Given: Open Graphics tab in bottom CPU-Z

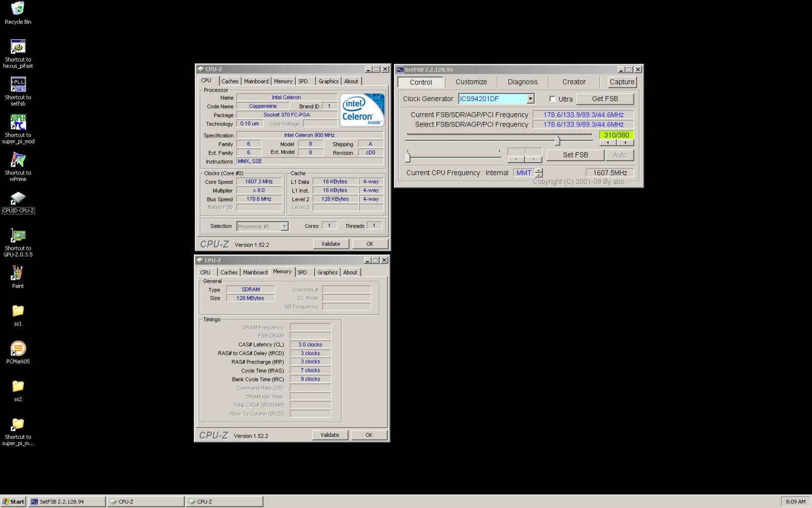Looking at the screenshot, I should pyautogui.click(x=327, y=272).
